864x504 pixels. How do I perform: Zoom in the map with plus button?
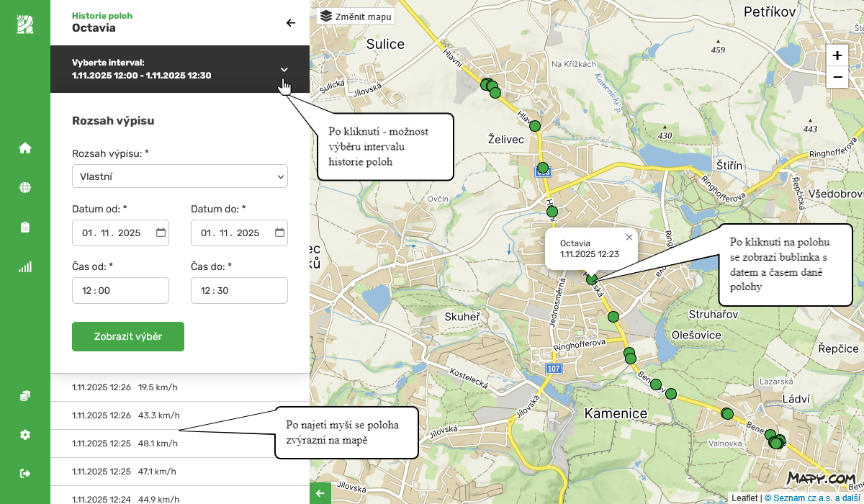(837, 56)
